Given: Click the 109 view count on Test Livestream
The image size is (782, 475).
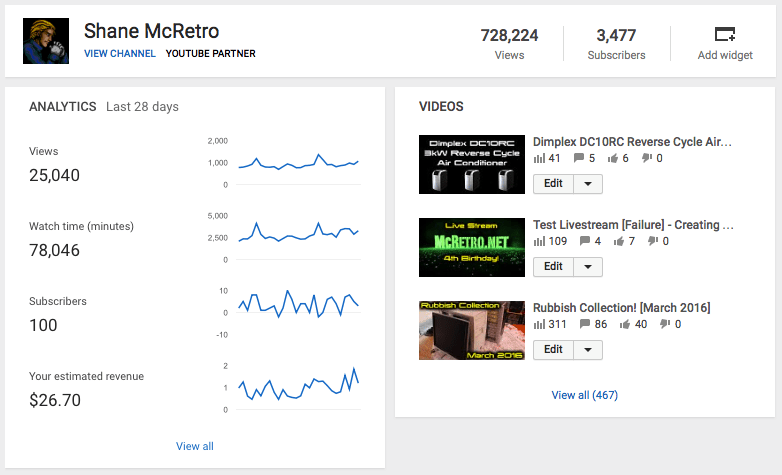Looking at the screenshot, I should point(558,241).
